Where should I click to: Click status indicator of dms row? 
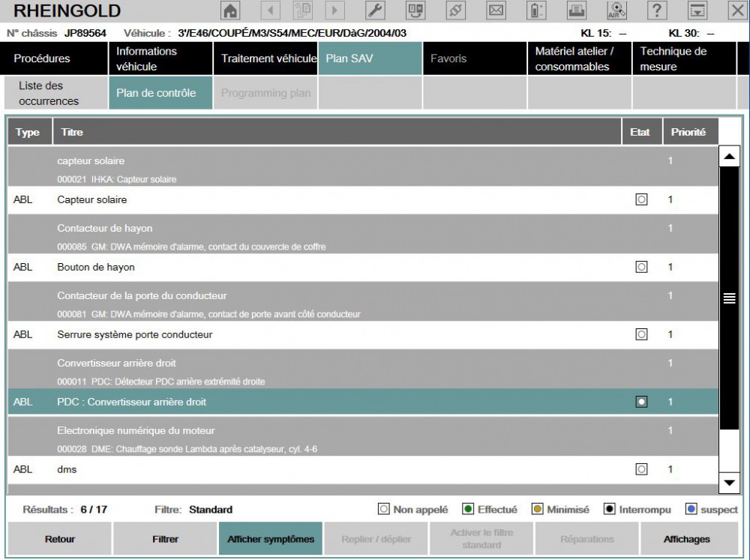click(641, 469)
